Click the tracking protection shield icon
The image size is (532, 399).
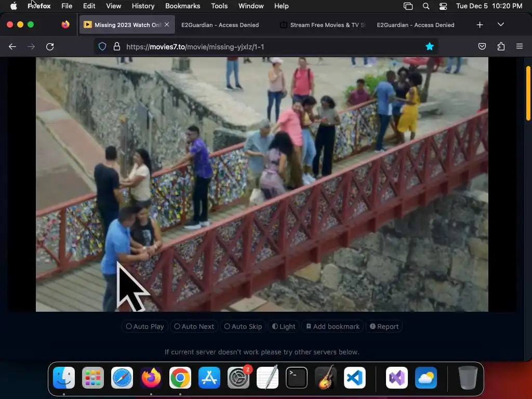[102, 46]
